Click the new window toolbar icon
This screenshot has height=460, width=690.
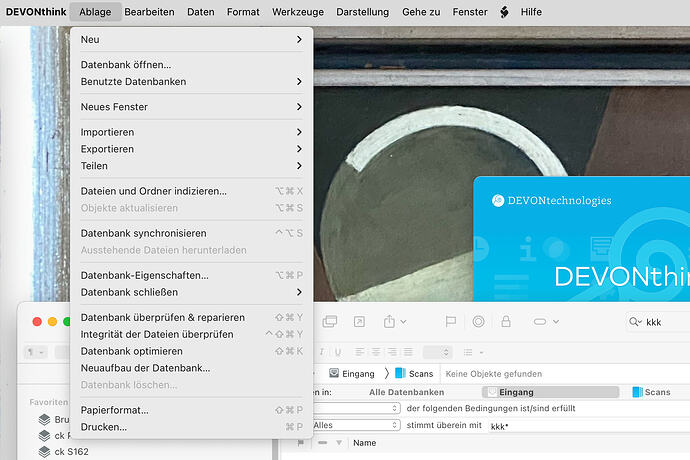(330, 322)
